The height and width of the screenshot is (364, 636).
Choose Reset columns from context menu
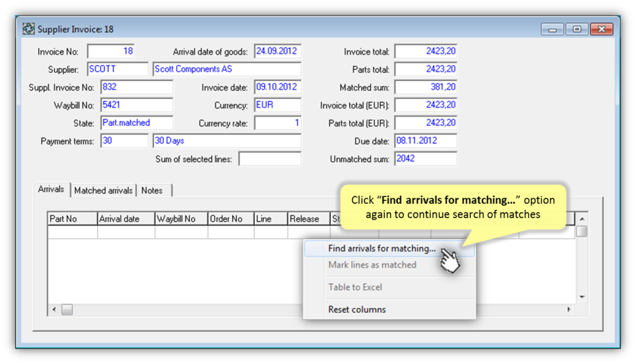coord(357,309)
